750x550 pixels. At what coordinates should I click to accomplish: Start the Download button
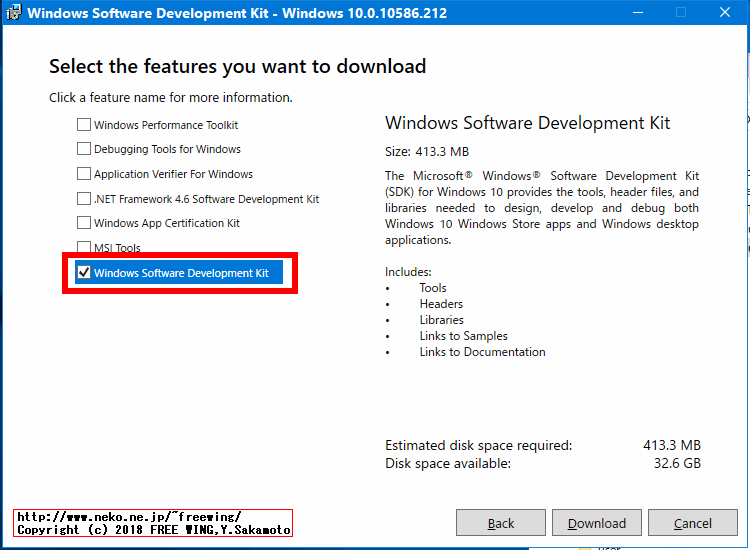pyautogui.click(x=596, y=523)
